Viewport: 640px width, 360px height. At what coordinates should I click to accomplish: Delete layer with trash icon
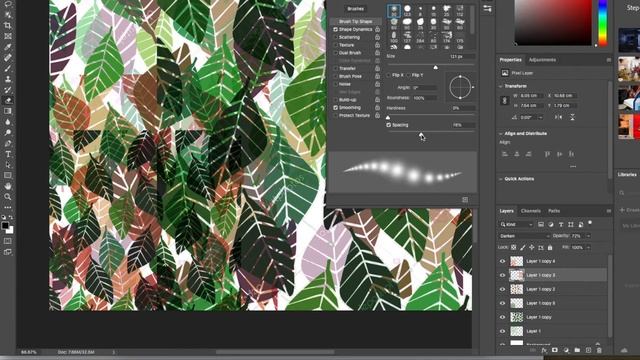(599, 350)
